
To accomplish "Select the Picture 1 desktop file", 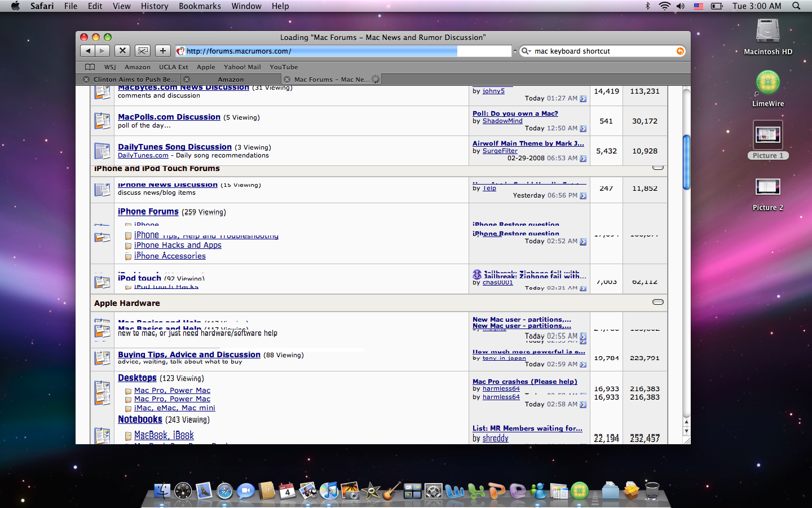I will pyautogui.click(x=768, y=140).
